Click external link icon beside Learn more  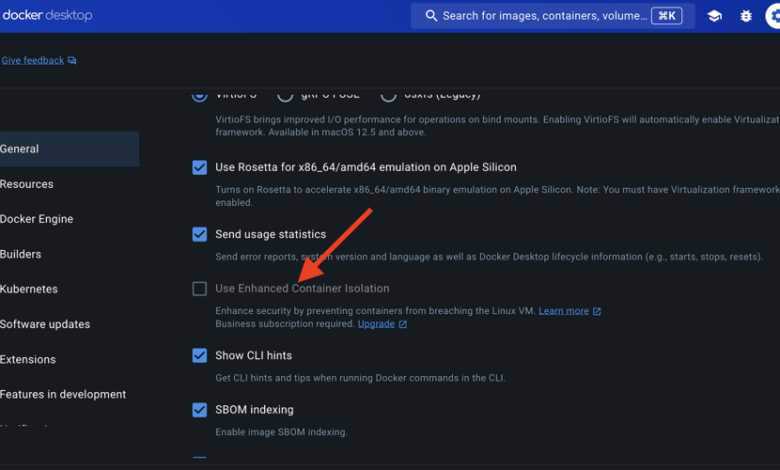pos(597,311)
